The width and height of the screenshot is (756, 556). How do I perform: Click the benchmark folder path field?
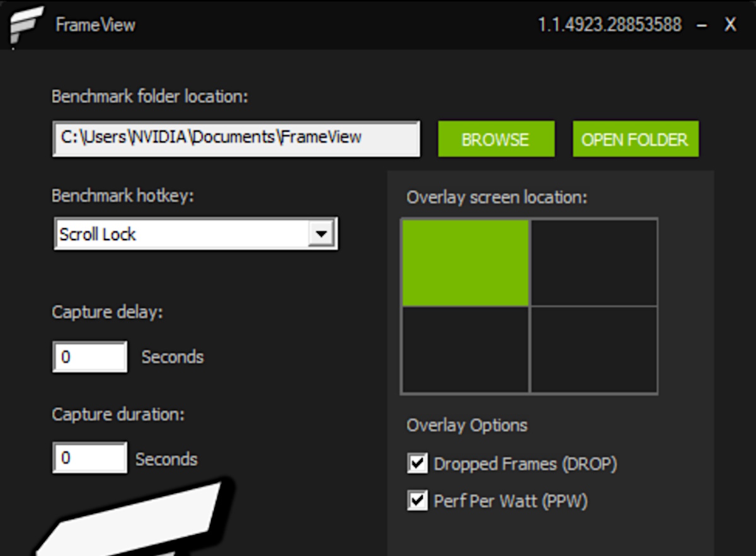[x=236, y=139]
